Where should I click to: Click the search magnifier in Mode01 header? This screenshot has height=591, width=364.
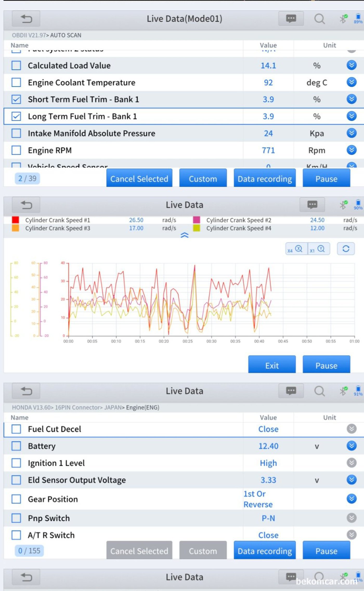tap(319, 19)
